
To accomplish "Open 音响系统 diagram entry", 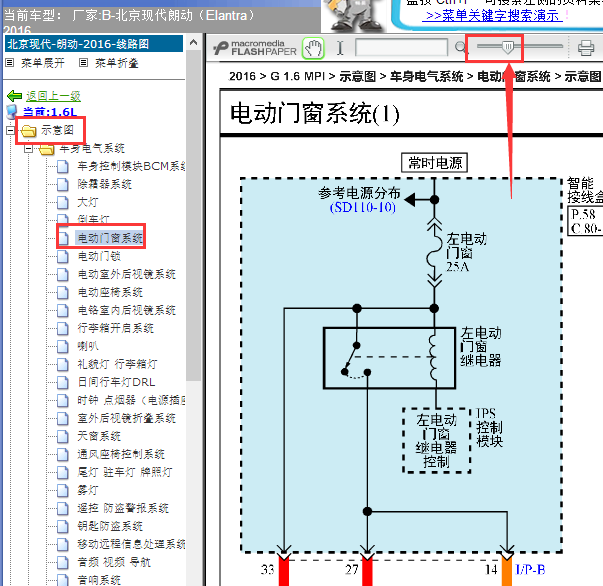I will pyautogui.click(x=99, y=580).
